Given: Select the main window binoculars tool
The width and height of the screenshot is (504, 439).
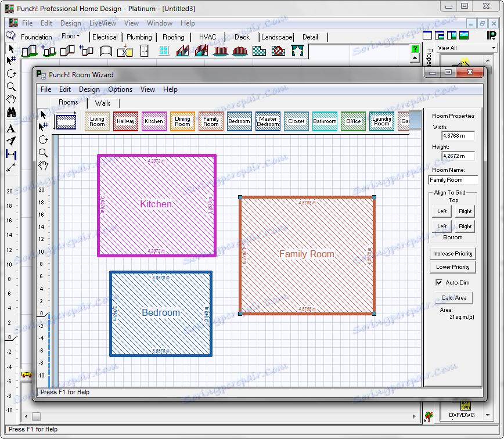Looking at the screenshot, I should click(x=11, y=112).
